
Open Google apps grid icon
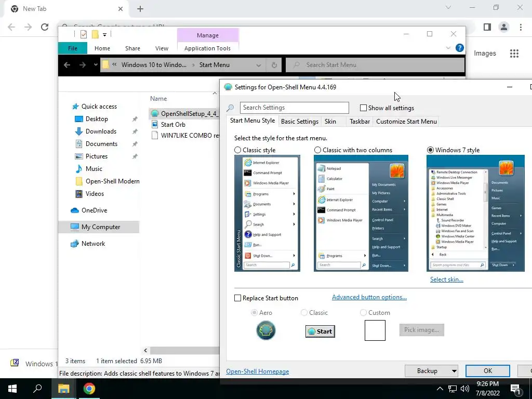[514, 54]
